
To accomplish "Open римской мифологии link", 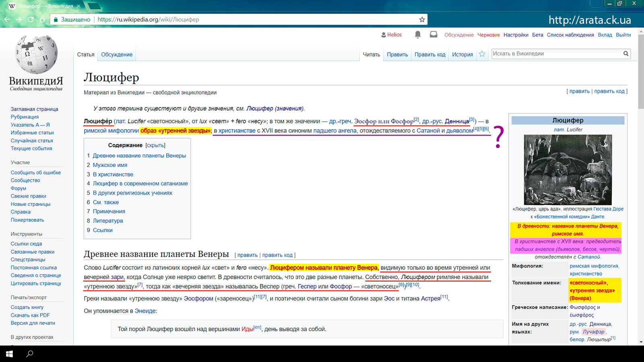I will (111, 130).
